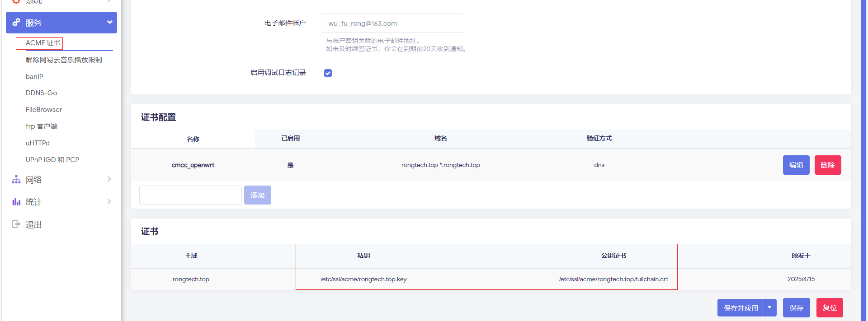Open the DDNS-Go service page
The height and width of the screenshot is (321, 868).
coord(41,93)
